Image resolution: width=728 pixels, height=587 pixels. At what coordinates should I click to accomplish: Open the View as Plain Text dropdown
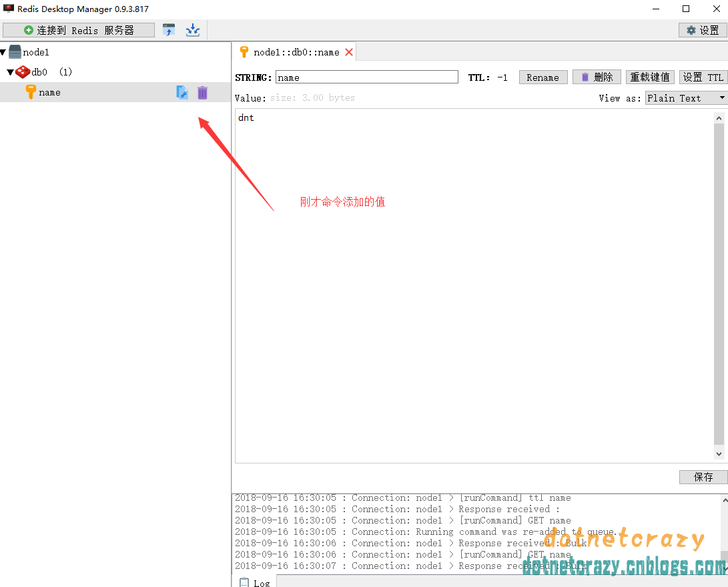(686, 98)
